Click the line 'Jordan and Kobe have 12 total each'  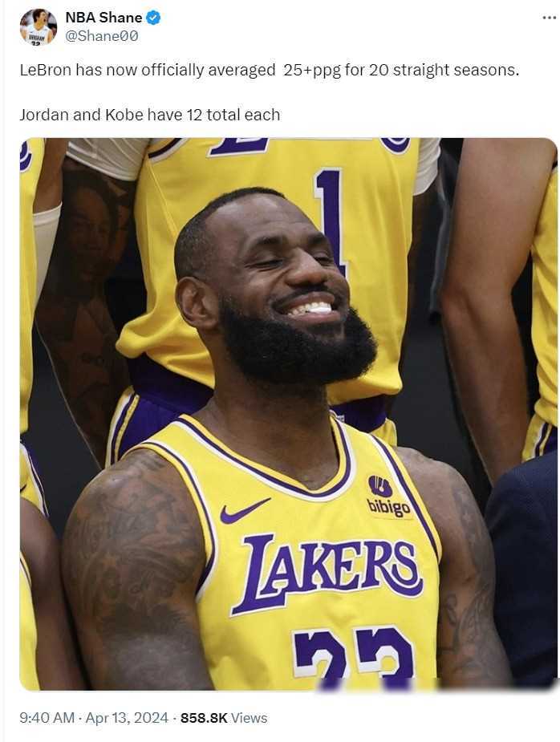pos(149,115)
